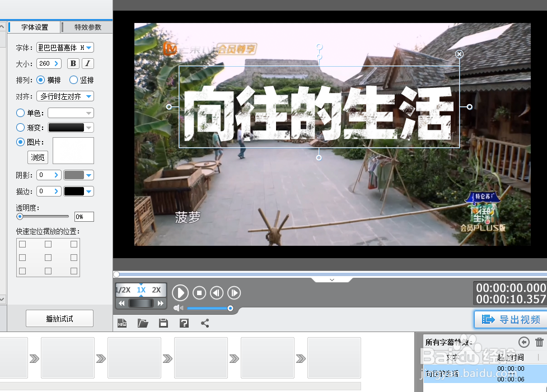This screenshot has width=547, height=392.
Task: Open the 大小 size arrow next to 260
Action: click(56, 63)
